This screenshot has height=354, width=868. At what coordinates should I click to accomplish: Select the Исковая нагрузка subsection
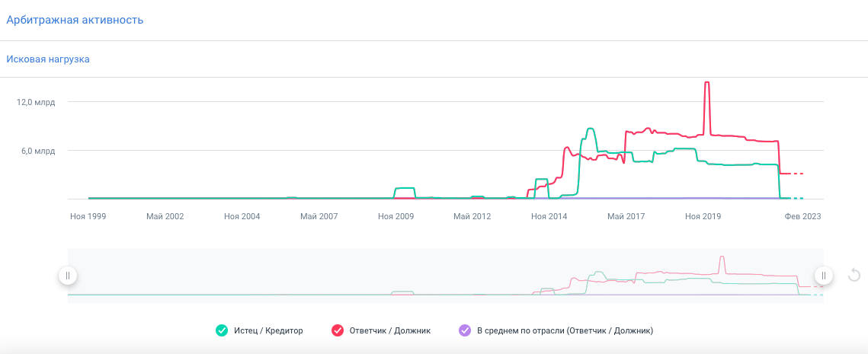coord(48,59)
